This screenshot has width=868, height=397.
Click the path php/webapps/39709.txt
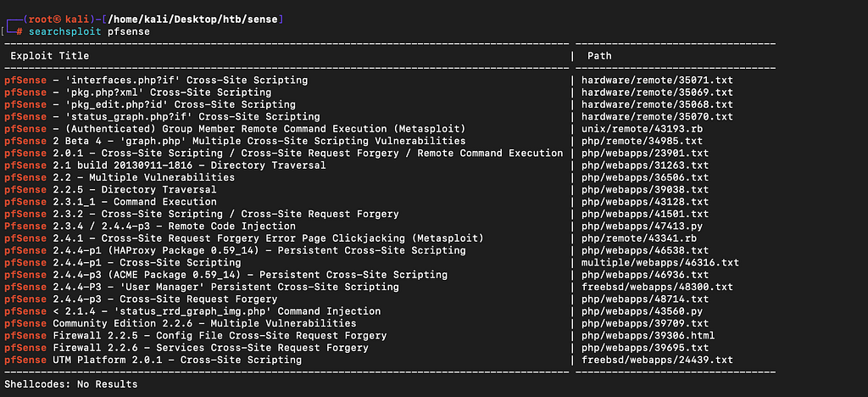645,324
